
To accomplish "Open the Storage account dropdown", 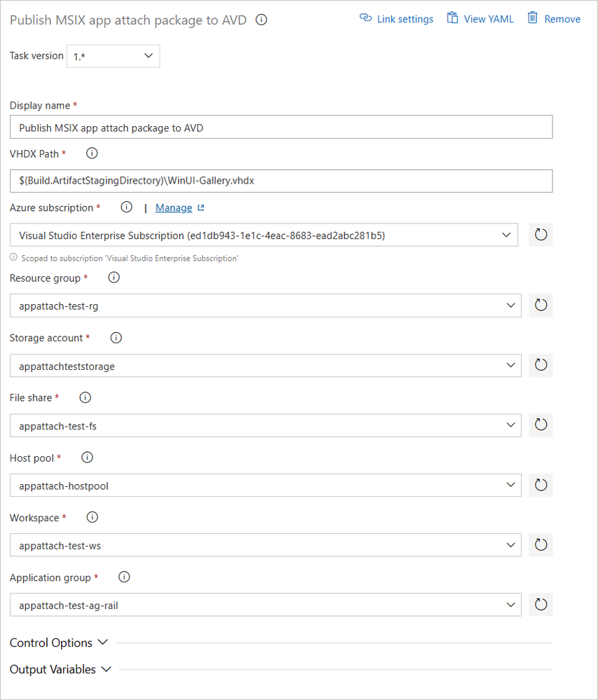I will (265, 365).
